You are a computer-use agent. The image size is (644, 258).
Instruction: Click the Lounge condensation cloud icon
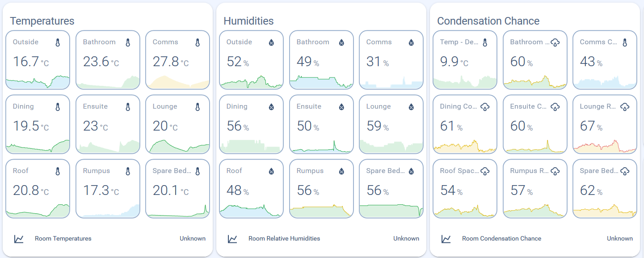click(625, 107)
